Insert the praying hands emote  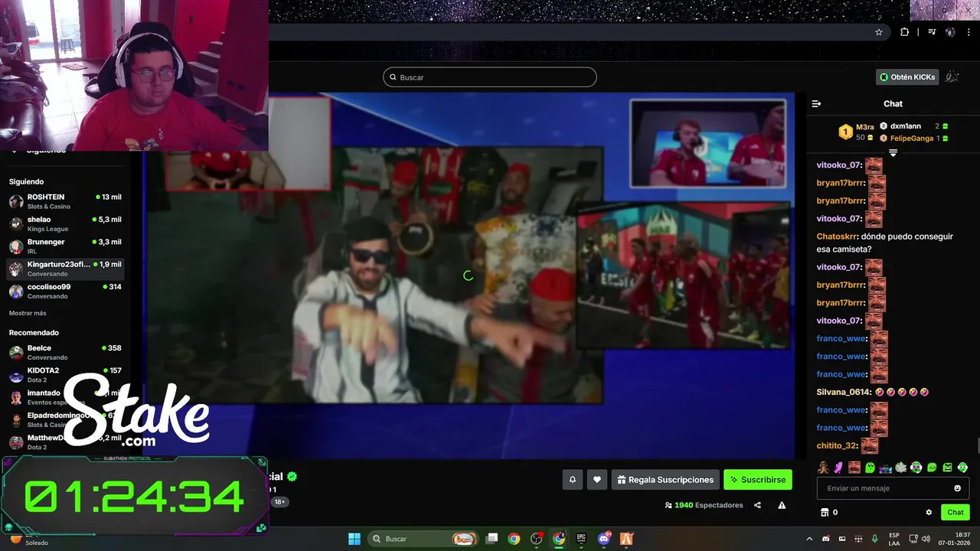[823, 467]
